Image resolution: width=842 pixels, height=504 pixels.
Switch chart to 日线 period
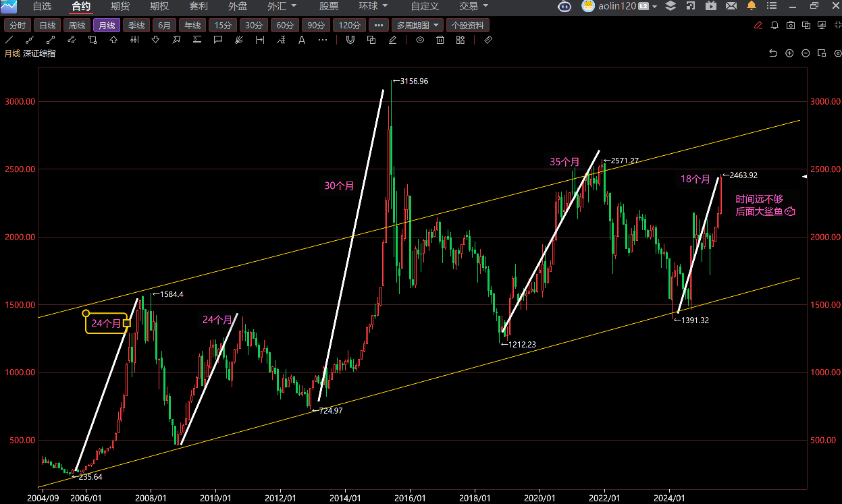pos(47,26)
